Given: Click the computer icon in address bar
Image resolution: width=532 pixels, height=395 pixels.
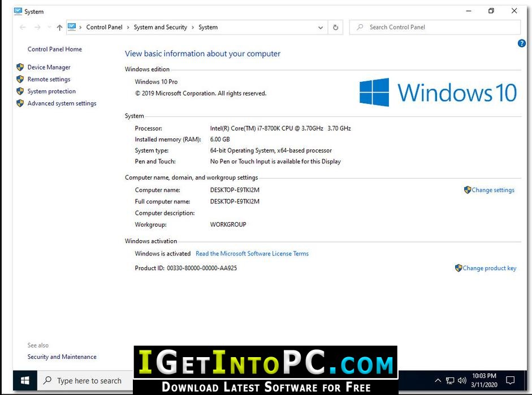Looking at the screenshot, I should (x=72, y=27).
